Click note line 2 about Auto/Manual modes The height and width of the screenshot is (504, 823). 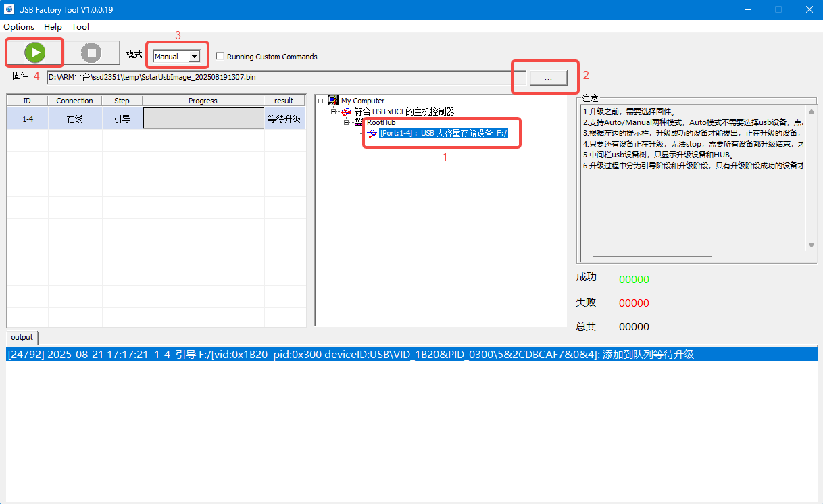693,122
